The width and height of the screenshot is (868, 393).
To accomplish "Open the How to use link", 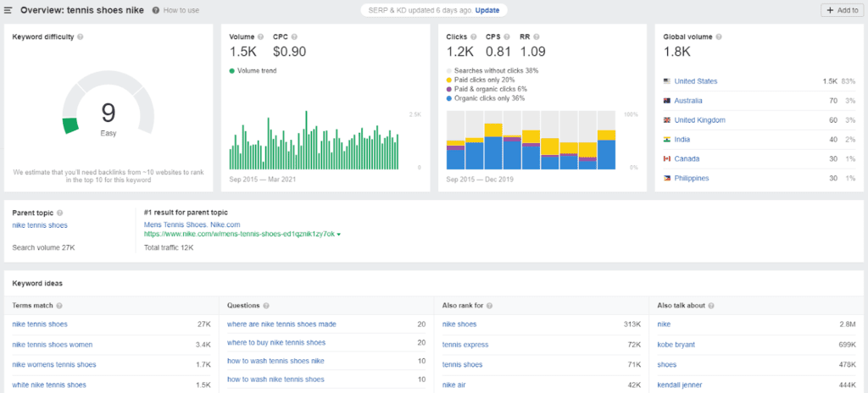I will coord(181,10).
